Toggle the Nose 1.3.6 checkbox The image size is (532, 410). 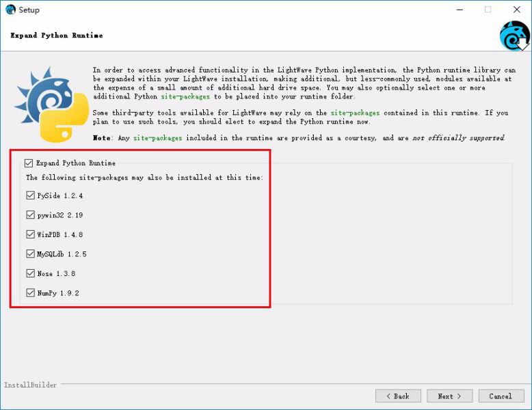(x=31, y=273)
